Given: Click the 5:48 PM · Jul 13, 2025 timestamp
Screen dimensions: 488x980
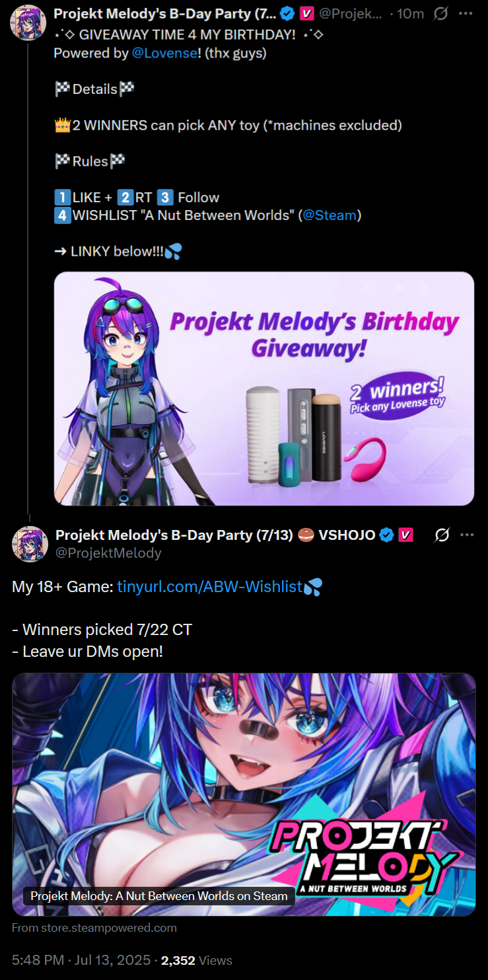Looking at the screenshot, I should point(81,960).
